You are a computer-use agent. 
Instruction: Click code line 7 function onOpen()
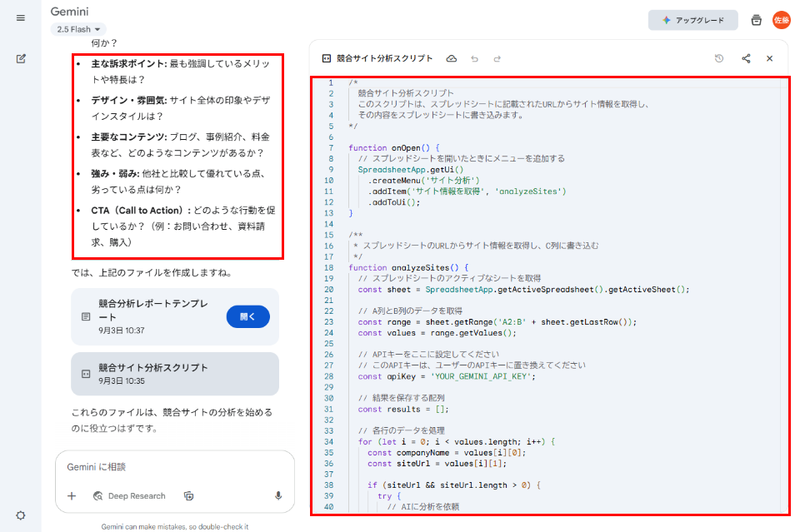(394, 148)
